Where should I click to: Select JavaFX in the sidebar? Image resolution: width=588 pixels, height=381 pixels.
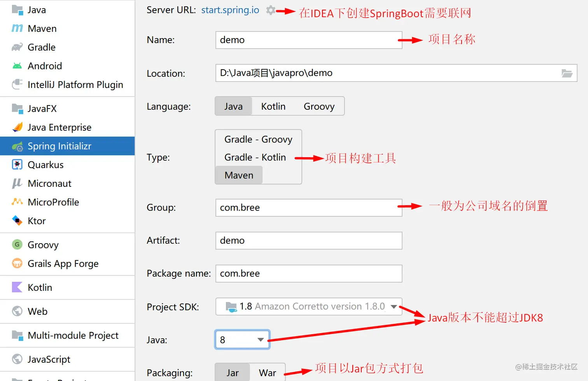(x=67, y=109)
